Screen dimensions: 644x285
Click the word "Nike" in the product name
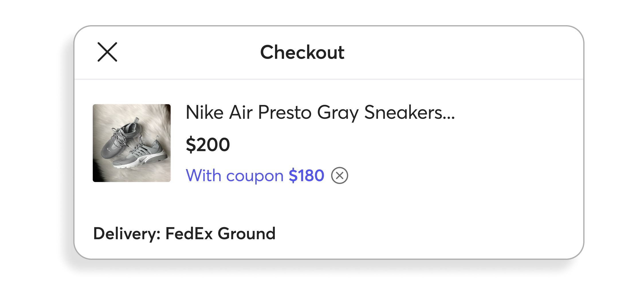pyautogui.click(x=205, y=112)
